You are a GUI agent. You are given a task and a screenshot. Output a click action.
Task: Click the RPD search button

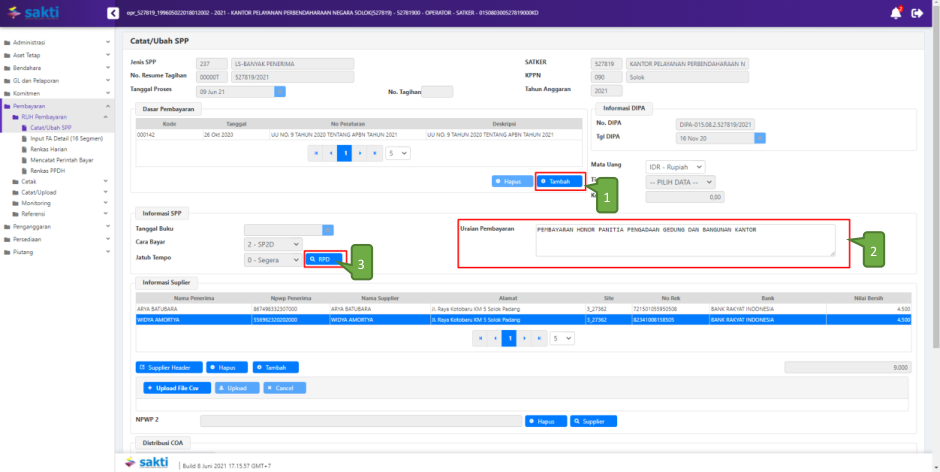(x=325, y=259)
